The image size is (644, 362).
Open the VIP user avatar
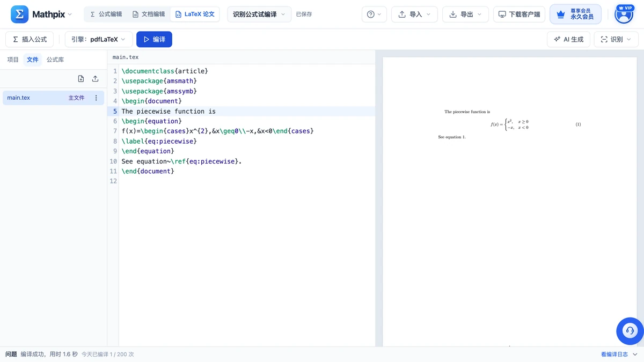(624, 14)
